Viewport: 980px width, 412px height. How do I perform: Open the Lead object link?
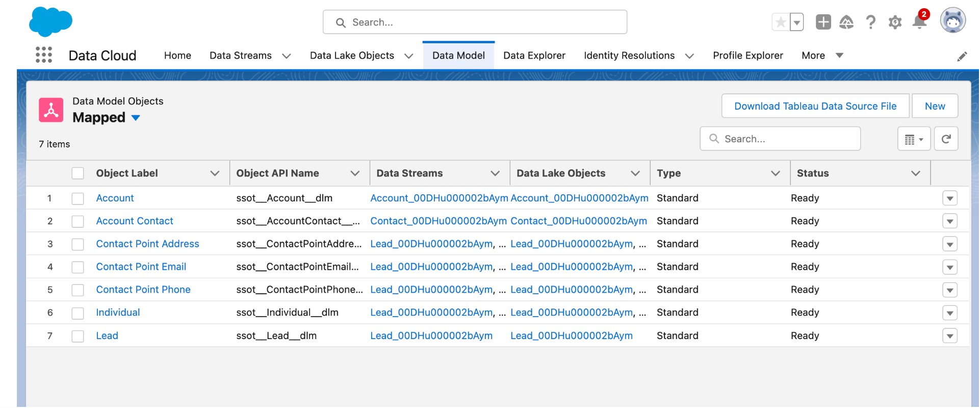pos(107,336)
